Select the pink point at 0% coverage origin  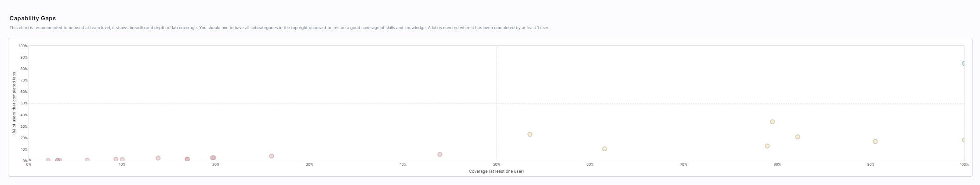[x=29, y=161]
